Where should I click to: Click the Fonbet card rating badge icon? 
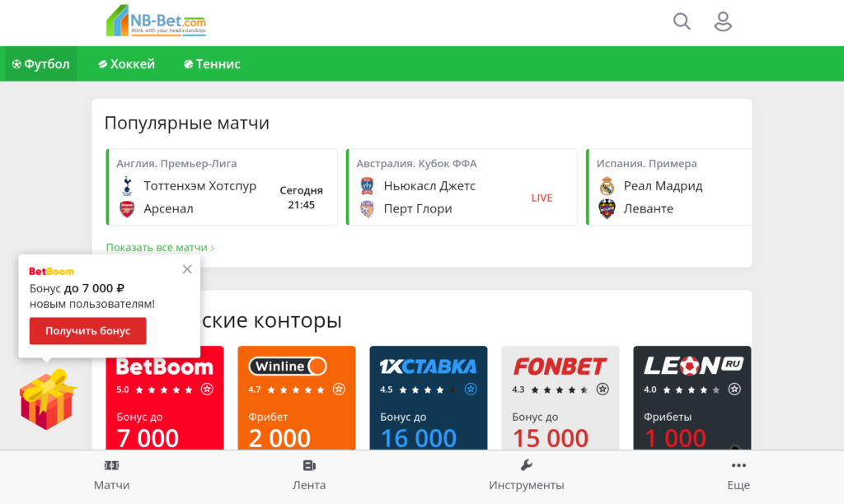pyautogui.click(x=603, y=389)
